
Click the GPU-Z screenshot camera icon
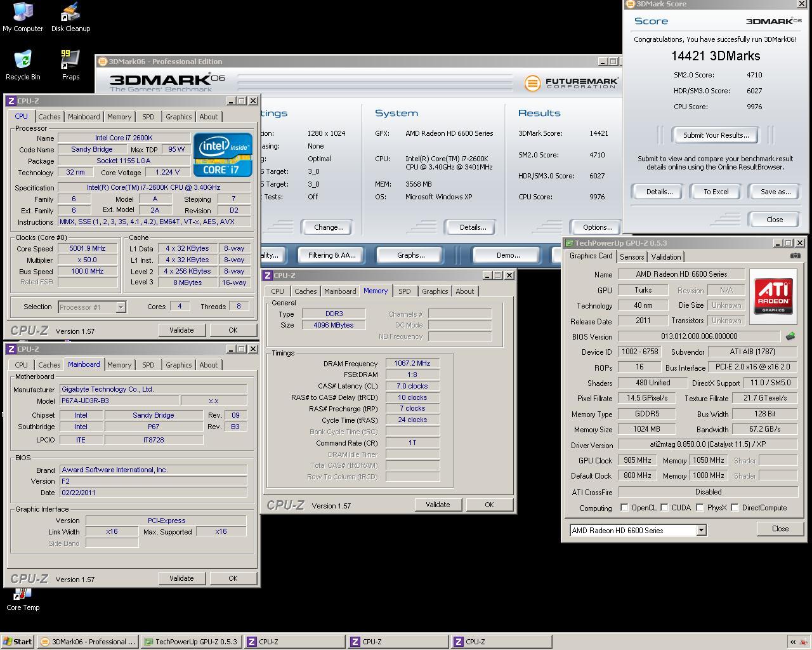click(795, 256)
